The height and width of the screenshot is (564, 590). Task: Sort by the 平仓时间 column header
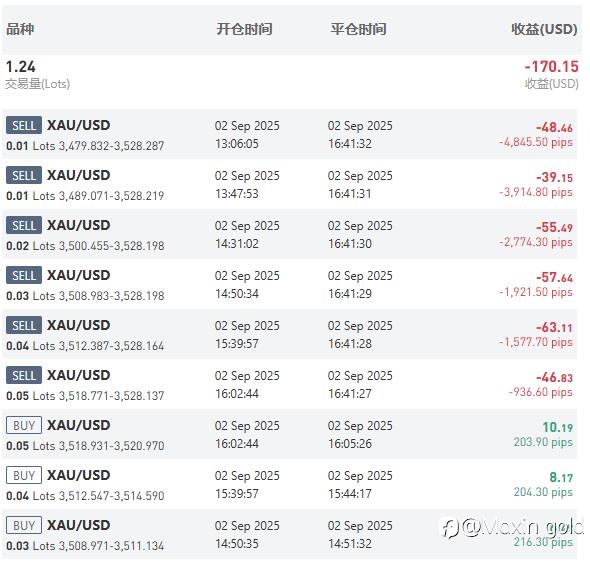pyautogui.click(x=358, y=29)
